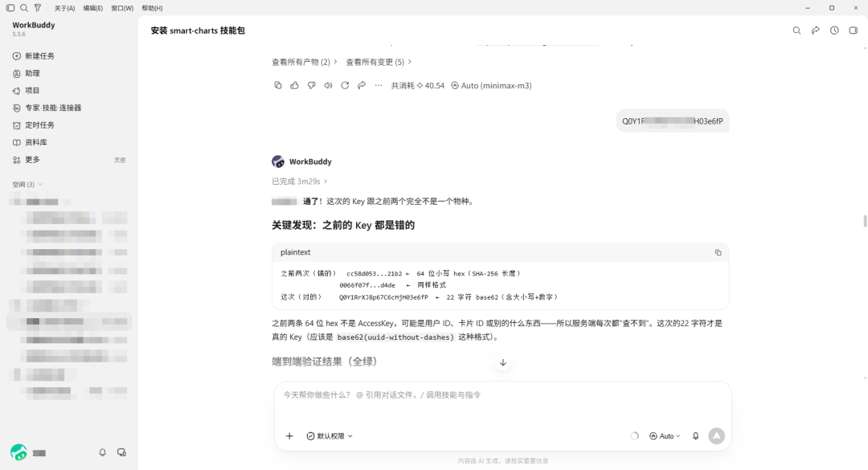Click the loading spinner in the input bar
The width and height of the screenshot is (868, 470).
(634, 436)
